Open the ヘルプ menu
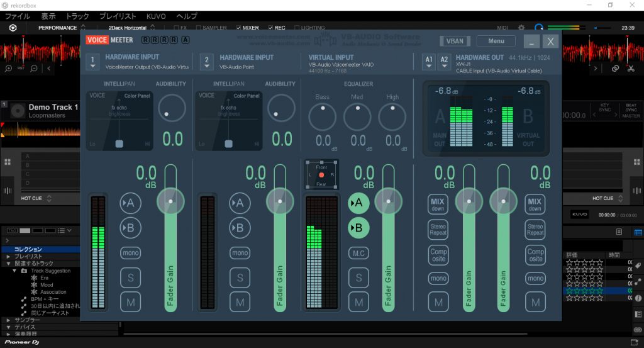 point(186,16)
